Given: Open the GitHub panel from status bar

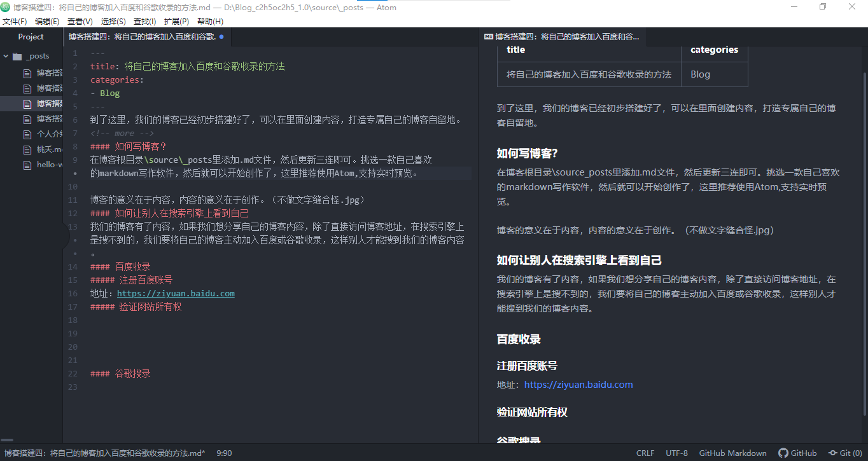Looking at the screenshot, I should [x=797, y=453].
